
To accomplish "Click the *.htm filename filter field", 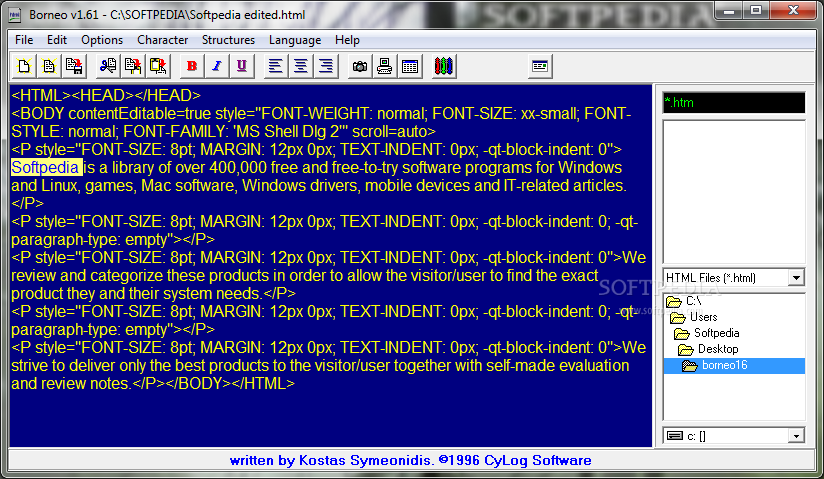I will pyautogui.click(x=734, y=103).
